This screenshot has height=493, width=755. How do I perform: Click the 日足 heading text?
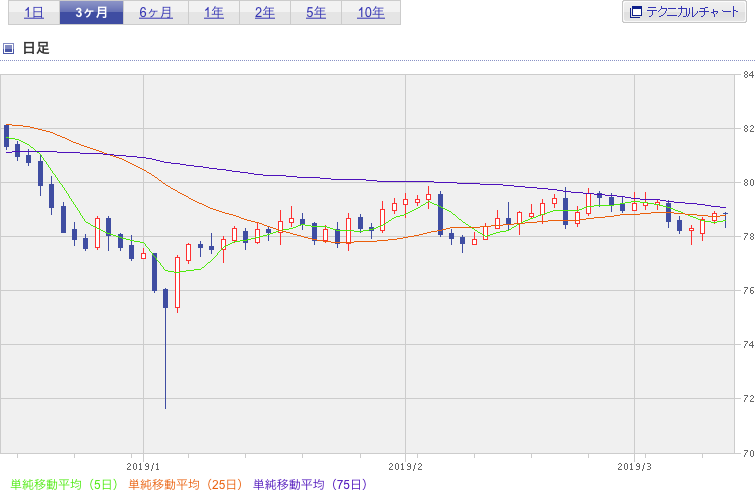tap(36, 48)
